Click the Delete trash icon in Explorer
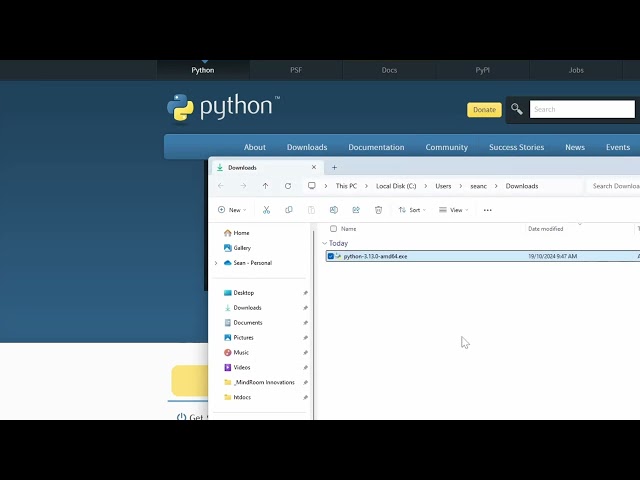Viewport: 640px width, 480px height. coord(378,210)
